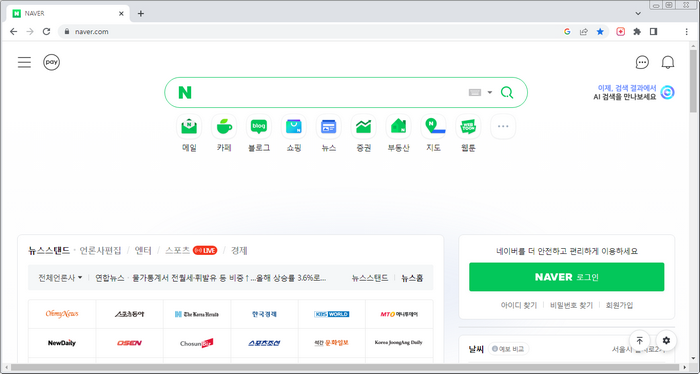Open the 메일 (Mail) shortcut icon
The width and height of the screenshot is (700, 374).
pos(189,127)
